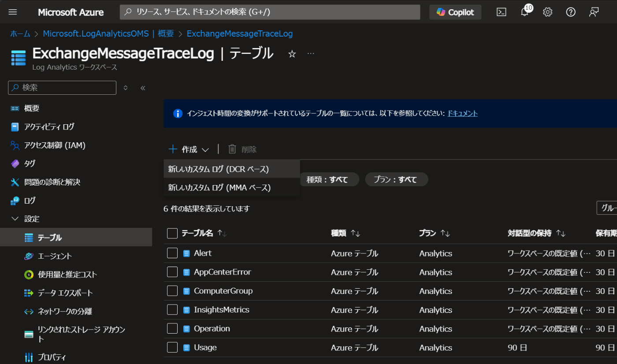Click the 概要 sidebar icon
The height and width of the screenshot is (364, 617).
coord(15,108)
